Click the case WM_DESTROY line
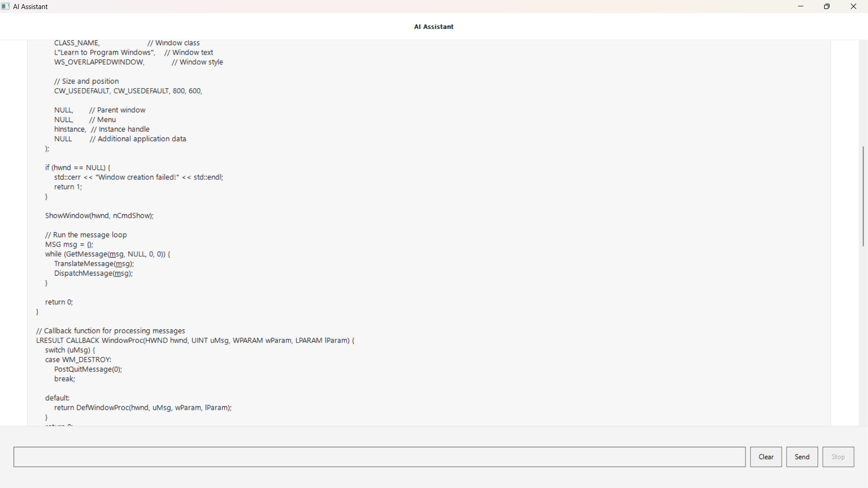 point(78,360)
